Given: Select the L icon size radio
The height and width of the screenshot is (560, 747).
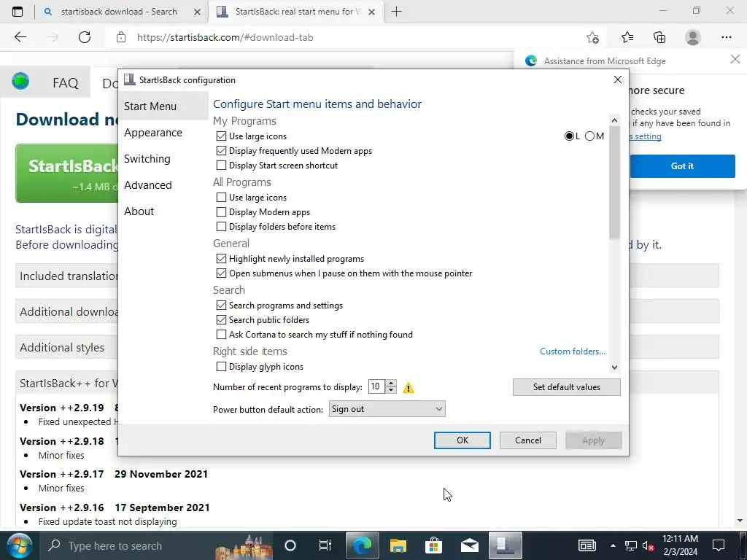Looking at the screenshot, I should click(x=569, y=136).
